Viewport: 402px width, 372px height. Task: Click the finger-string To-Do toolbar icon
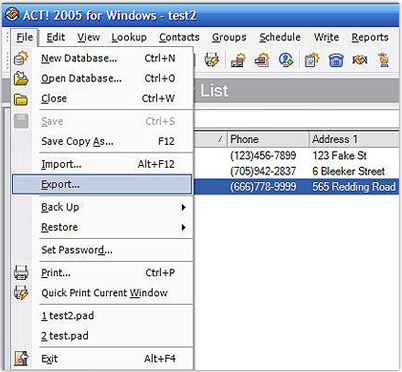coord(384,60)
